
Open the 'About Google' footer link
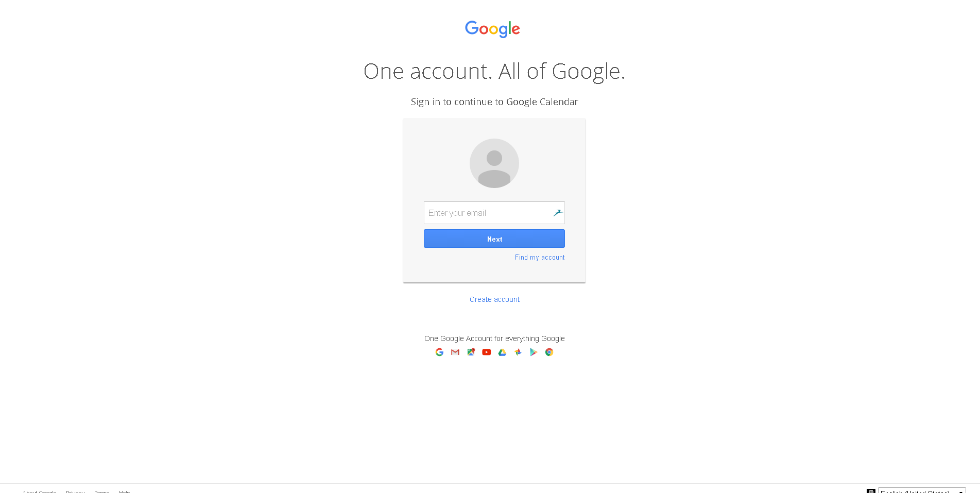pyautogui.click(x=40, y=491)
